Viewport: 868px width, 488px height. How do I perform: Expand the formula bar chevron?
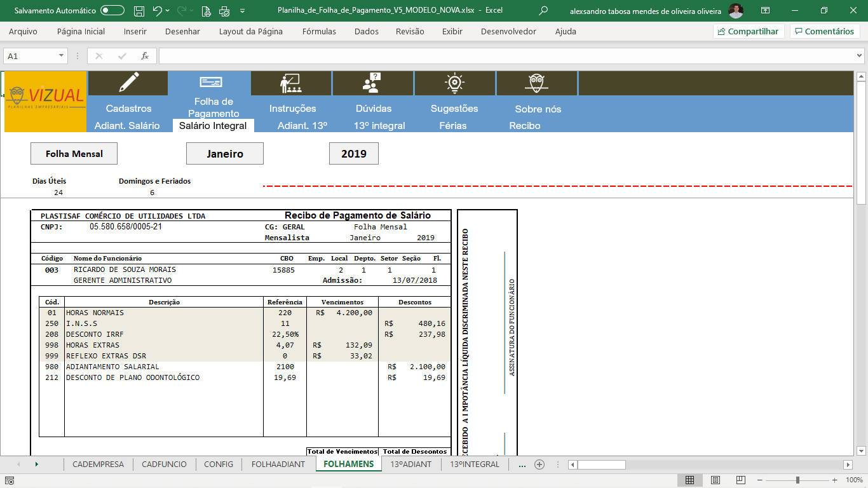coord(859,56)
